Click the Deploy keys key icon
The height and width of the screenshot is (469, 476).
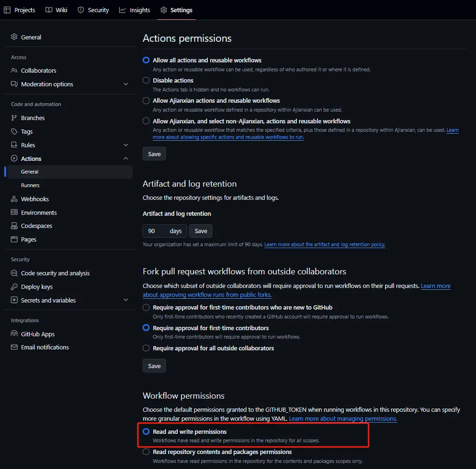point(14,287)
